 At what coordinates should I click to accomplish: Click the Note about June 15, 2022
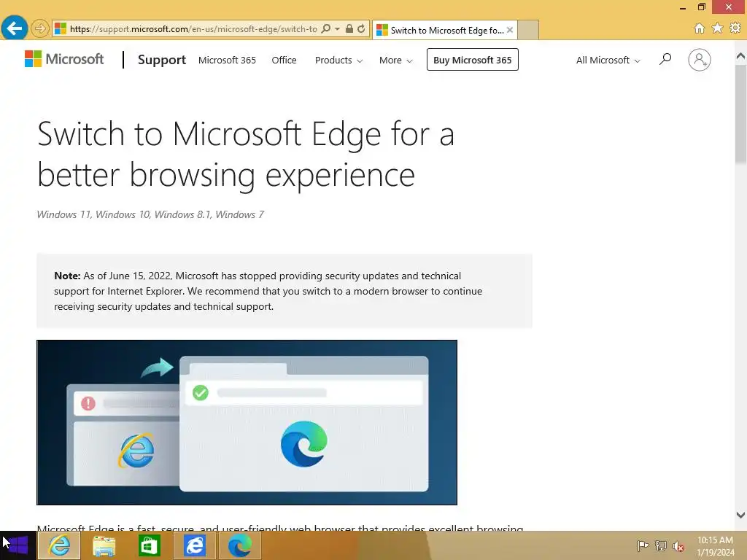pos(285,291)
